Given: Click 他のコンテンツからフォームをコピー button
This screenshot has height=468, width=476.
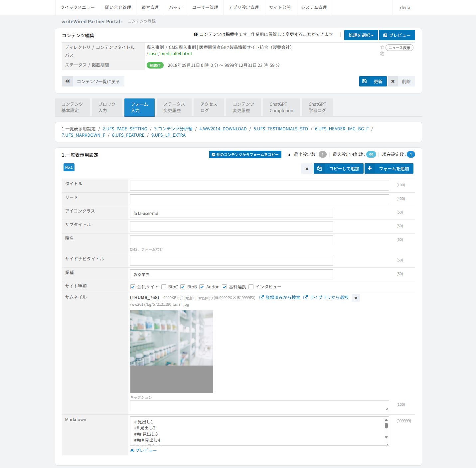Looking at the screenshot, I should pyautogui.click(x=245, y=155).
